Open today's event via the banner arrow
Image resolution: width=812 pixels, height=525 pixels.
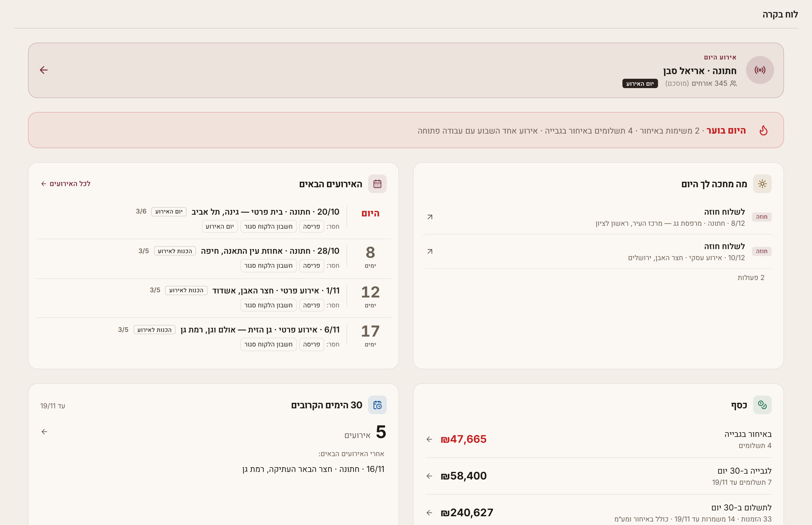44,70
